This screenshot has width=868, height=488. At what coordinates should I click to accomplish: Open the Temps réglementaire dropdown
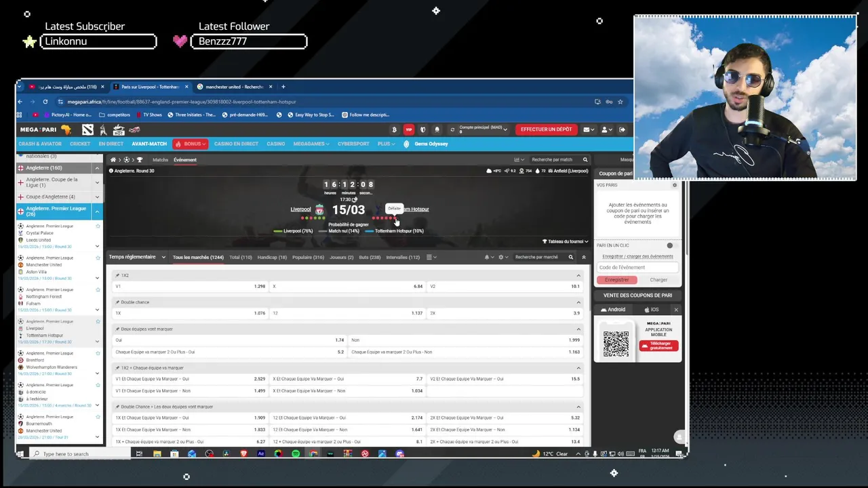pyautogui.click(x=137, y=257)
